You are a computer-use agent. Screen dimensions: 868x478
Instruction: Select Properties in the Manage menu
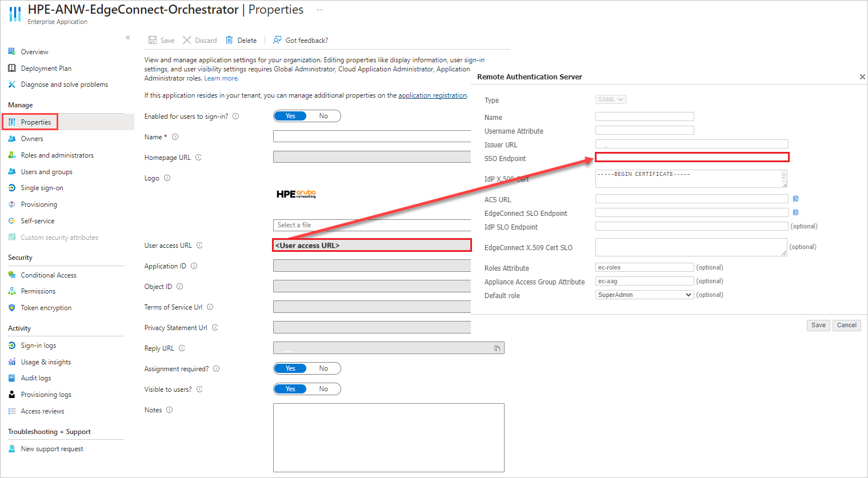[37, 122]
